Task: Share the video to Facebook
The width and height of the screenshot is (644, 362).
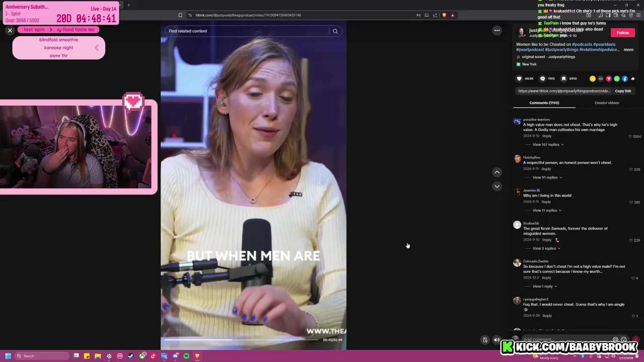Action: click(x=625, y=79)
